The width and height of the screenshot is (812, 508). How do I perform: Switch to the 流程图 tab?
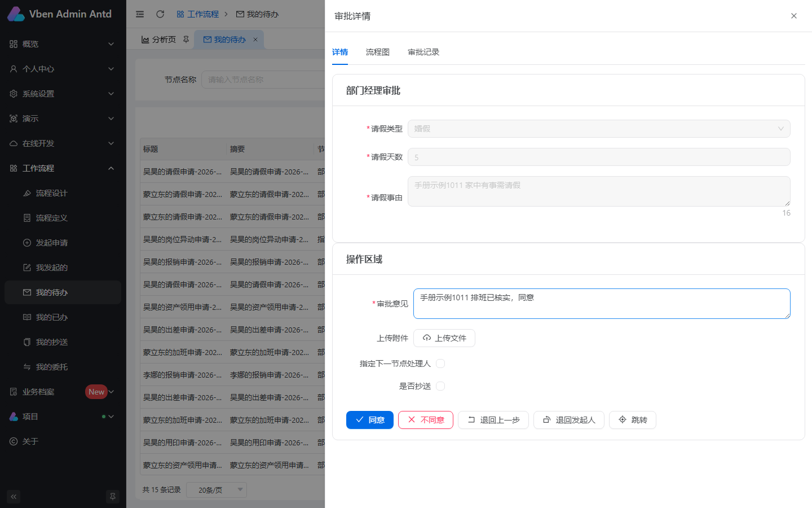[x=378, y=52]
